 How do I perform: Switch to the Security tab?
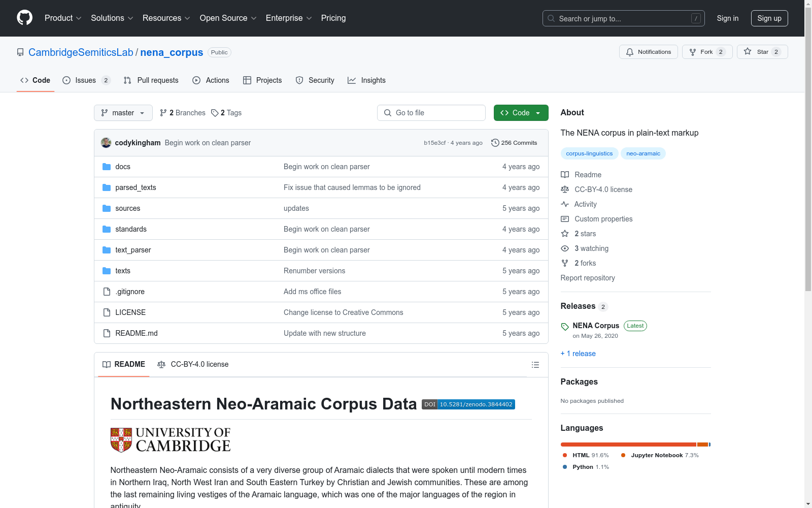(315, 80)
